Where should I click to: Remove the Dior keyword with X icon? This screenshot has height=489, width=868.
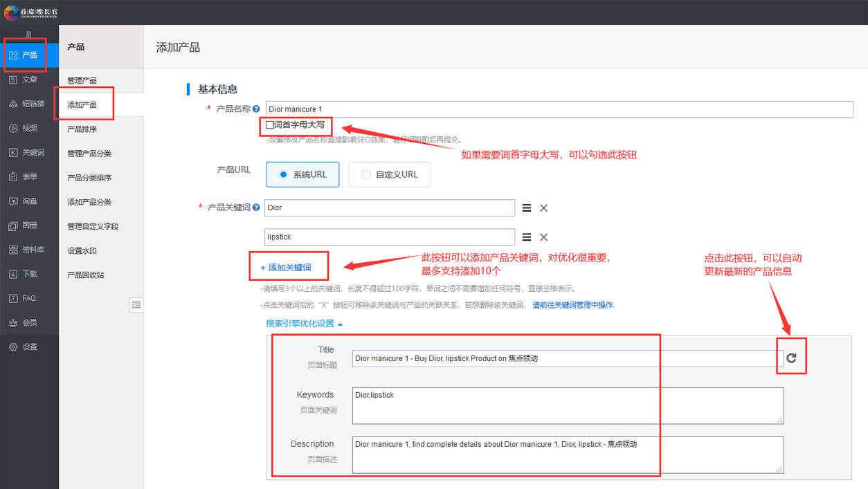(x=543, y=208)
